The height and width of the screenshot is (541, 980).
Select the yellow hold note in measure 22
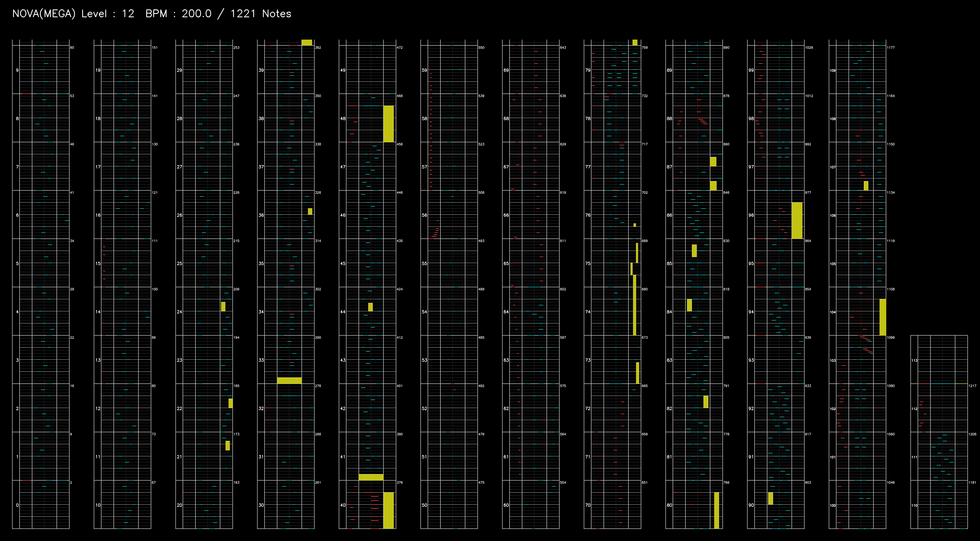[x=231, y=403]
